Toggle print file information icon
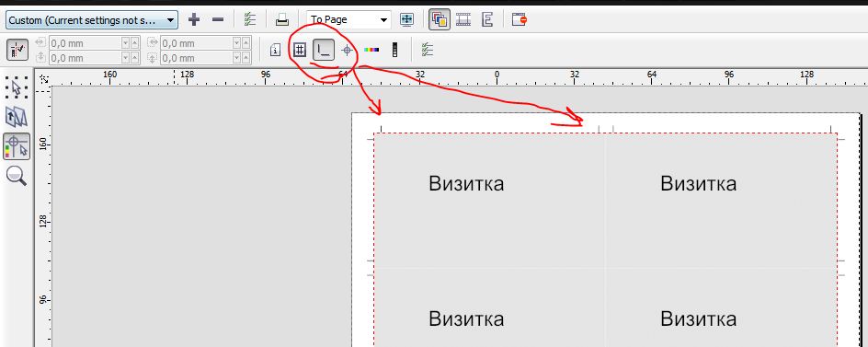Image resolution: width=868 pixels, height=347 pixels. [x=275, y=51]
